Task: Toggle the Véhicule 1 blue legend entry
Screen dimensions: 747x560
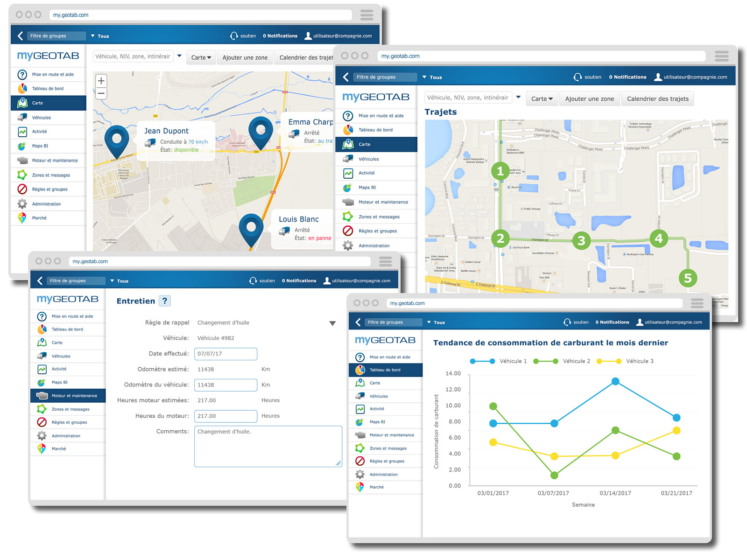Action: (499, 361)
